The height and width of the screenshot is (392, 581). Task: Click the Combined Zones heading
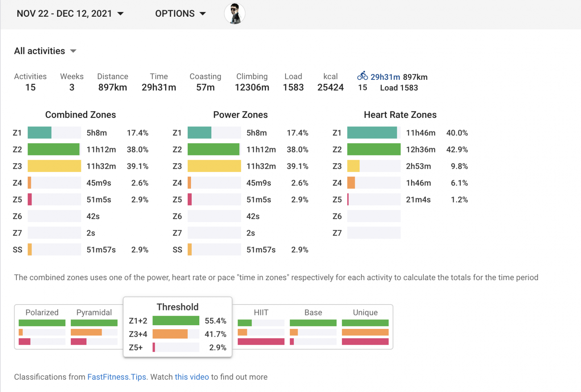[x=80, y=115]
